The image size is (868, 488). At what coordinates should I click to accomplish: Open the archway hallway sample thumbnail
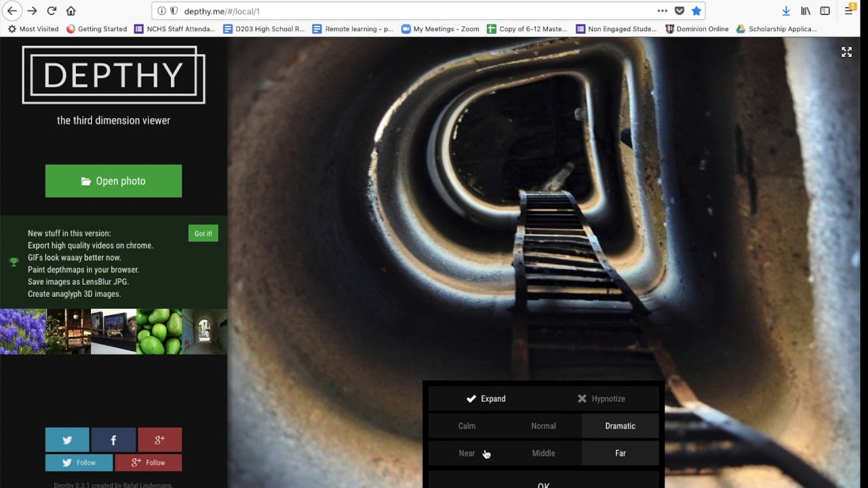pos(205,331)
